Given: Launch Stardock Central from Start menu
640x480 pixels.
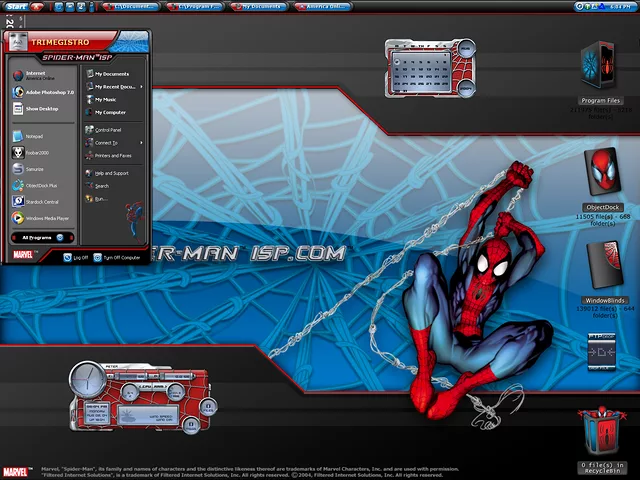Looking at the screenshot, I should (x=40, y=202).
